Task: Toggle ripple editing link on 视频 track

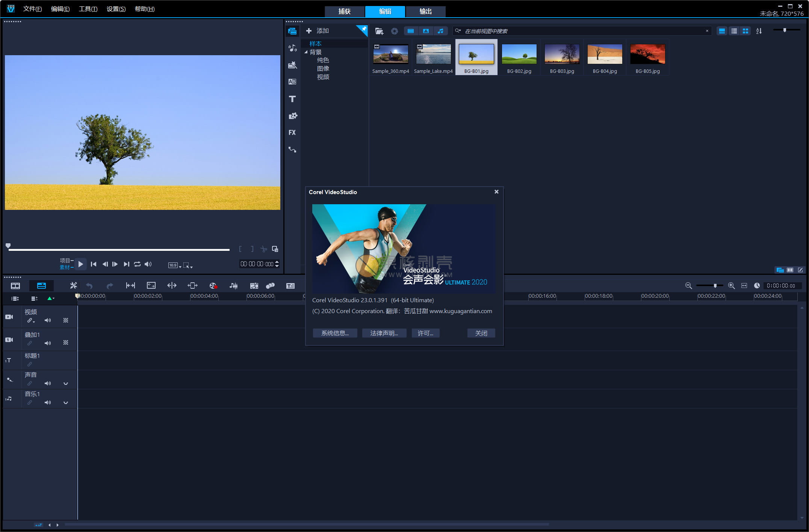Action: [30, 320]
